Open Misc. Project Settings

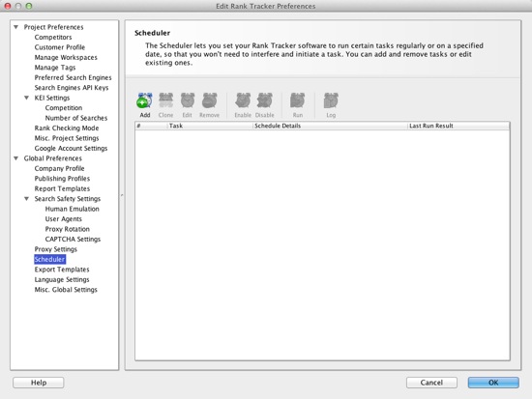pos(67,138)
